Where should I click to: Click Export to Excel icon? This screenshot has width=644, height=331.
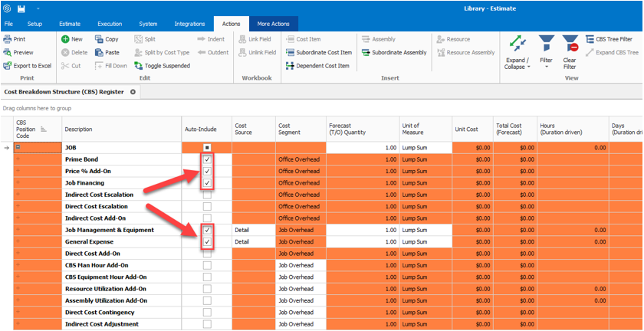[x=7, y=66]
